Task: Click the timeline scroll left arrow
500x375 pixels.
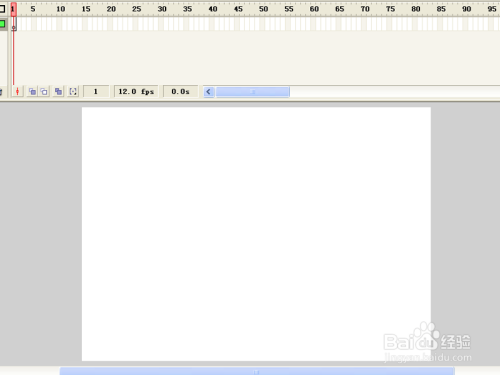Action: [209, 91]
